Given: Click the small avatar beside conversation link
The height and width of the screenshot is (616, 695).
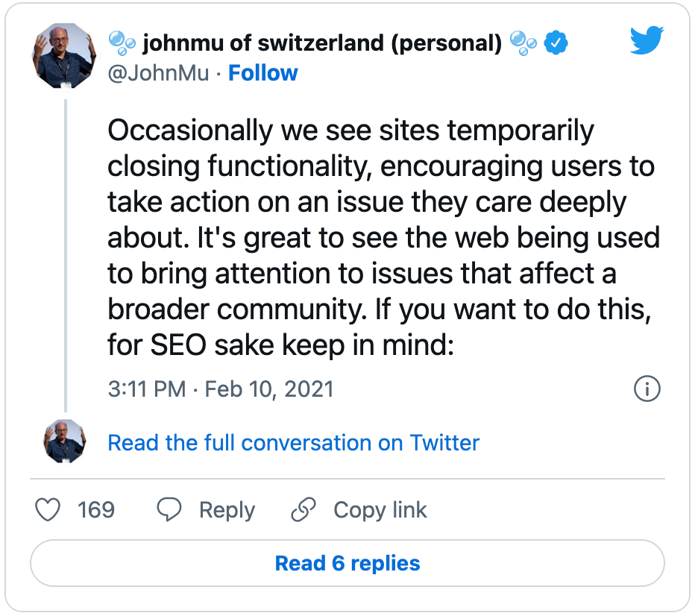Looking at the screenshot, I should click(64, 441).
